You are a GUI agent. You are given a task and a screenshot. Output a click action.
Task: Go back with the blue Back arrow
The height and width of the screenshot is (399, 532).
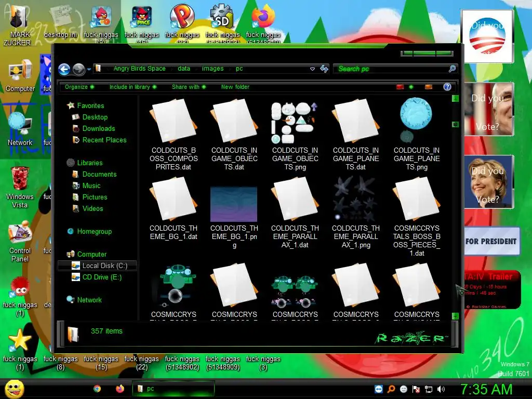pyautogui.click(x=64, y=69)
